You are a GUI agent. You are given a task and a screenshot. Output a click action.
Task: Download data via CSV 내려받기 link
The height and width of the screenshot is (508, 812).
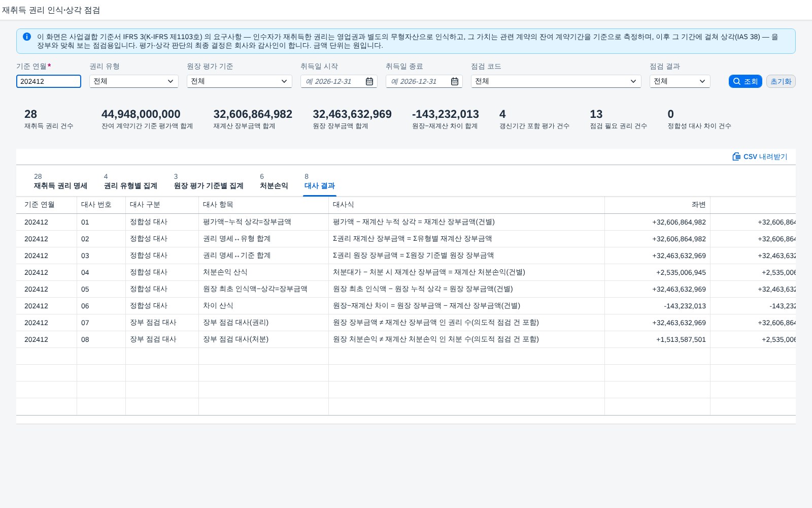tap(760, 156)
